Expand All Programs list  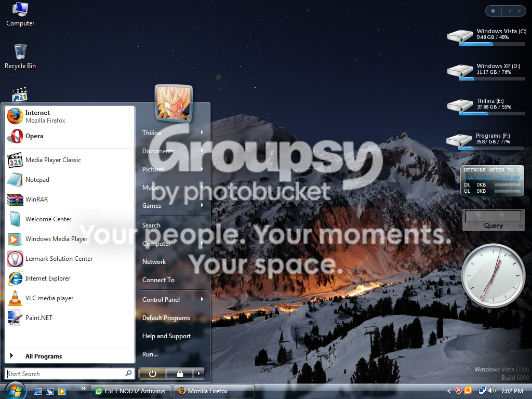click(x=70, y=356)
